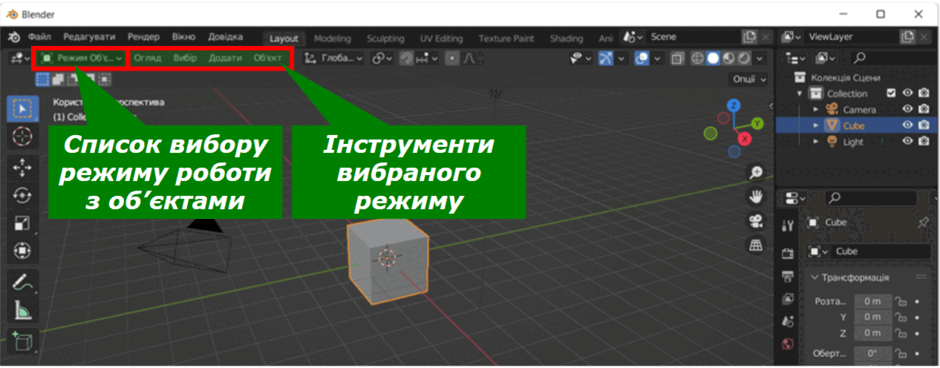Click the new scene icon next to Scene field
Image resolution: width=940 pixels, height=368 pixels.
[x=749, y=37]
